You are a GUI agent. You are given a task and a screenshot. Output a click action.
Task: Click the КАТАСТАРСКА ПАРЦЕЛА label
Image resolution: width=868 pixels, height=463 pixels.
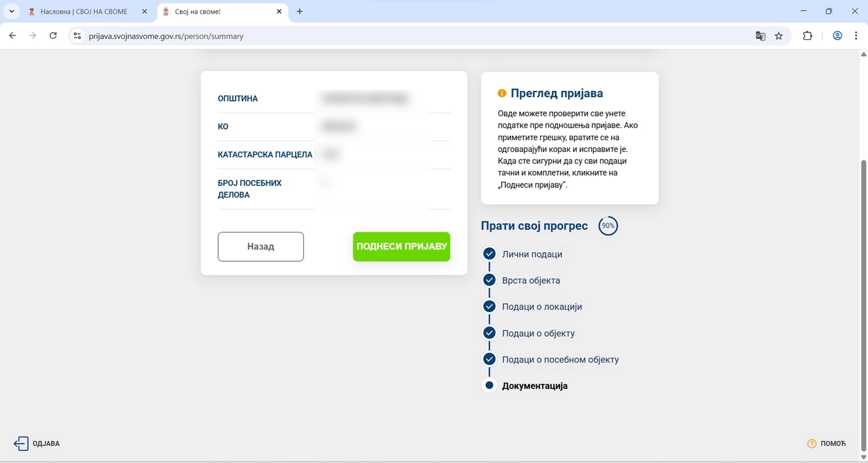tap(265, 154)
